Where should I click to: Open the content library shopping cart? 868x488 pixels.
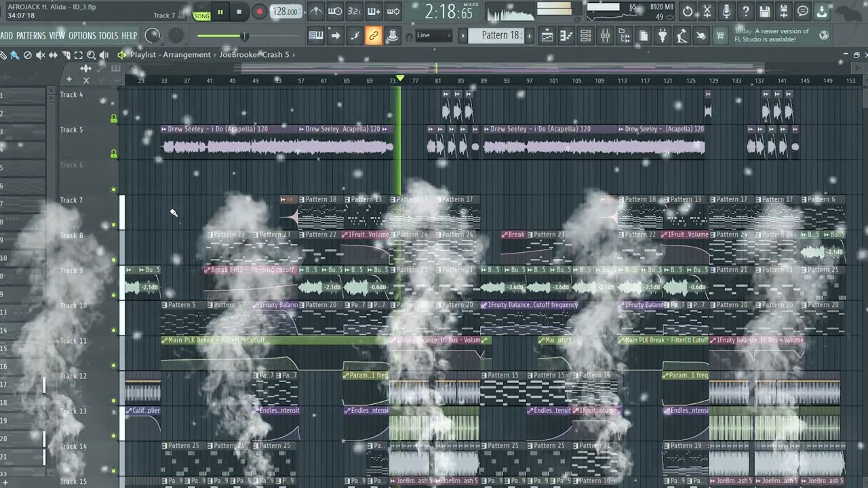click(x=720, y=36)
